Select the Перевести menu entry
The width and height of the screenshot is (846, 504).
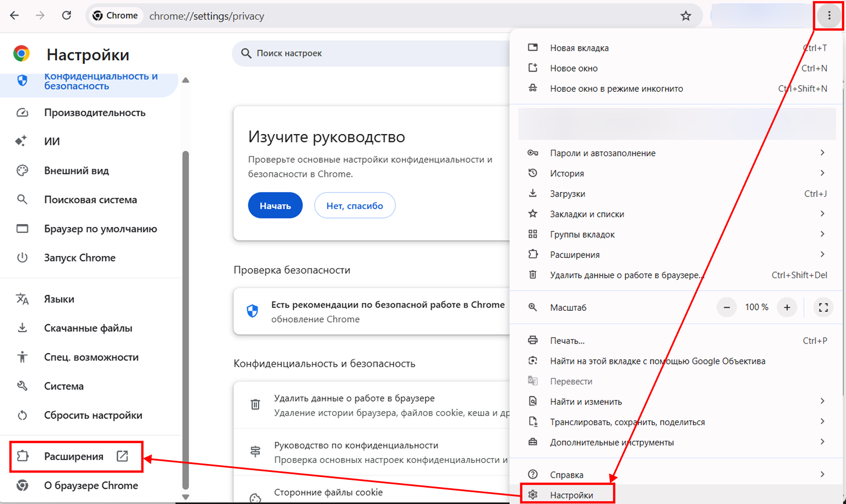[677, 381]
